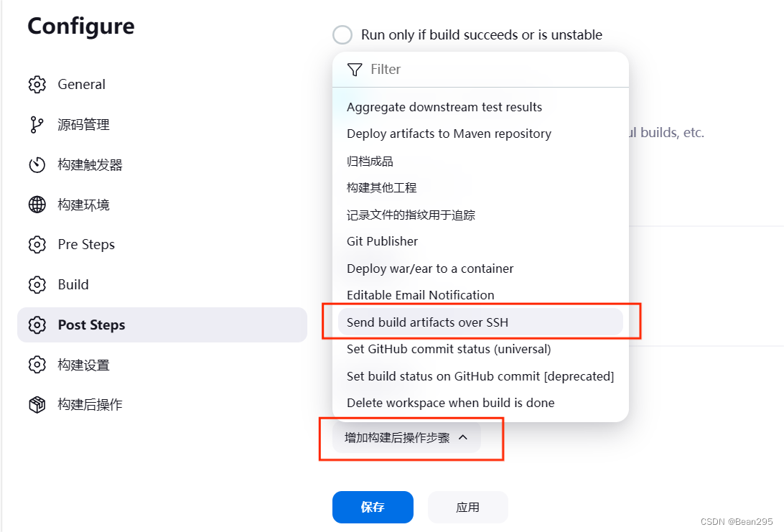The height and width of the screenshot is (532, 784).
Task: Select the Build gear icon
Action: [37, 284]
